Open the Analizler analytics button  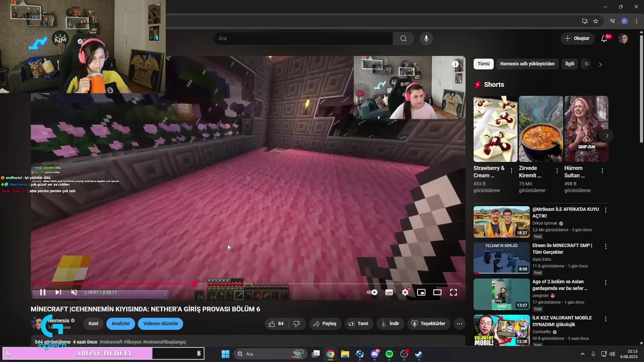point(121,324)
